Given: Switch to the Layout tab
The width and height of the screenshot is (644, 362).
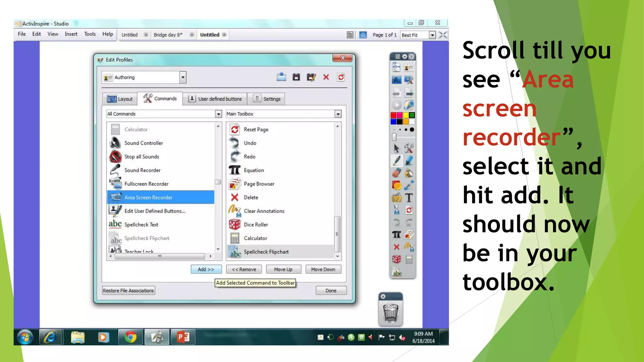Looking at the screenshot, I should pos(120,99).
